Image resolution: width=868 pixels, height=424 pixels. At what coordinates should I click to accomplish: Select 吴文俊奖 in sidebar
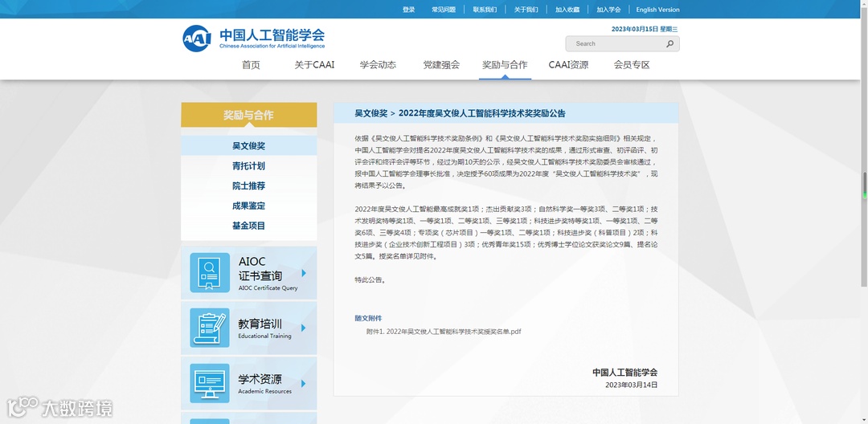coord(249,146)
